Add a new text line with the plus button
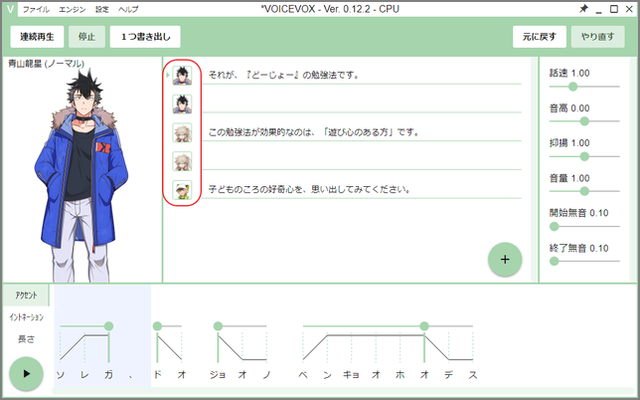Viewport: 640px width, 400px height. (505, 259)
